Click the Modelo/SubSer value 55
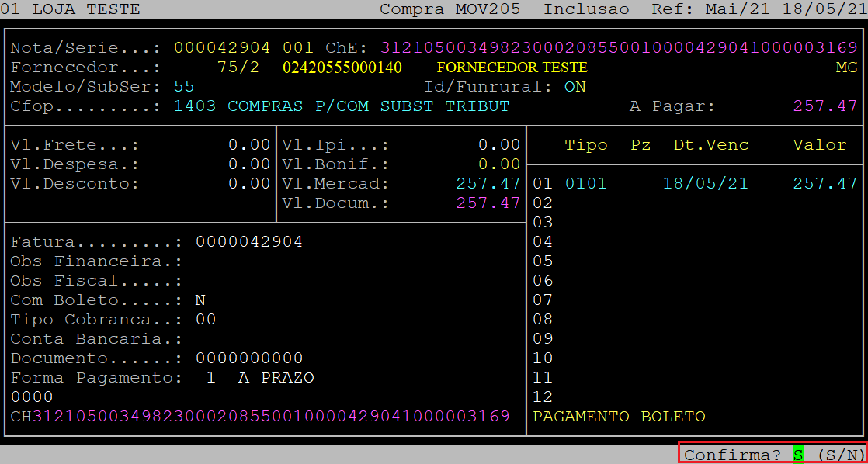Viewport: 868px width, 464px height. pyautogui.click(x=184, y=86)
